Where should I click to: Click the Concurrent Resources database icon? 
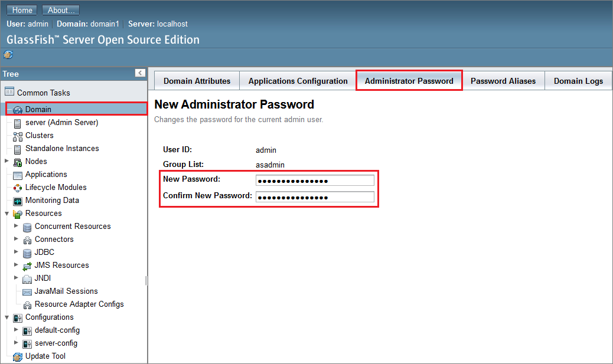27,227
